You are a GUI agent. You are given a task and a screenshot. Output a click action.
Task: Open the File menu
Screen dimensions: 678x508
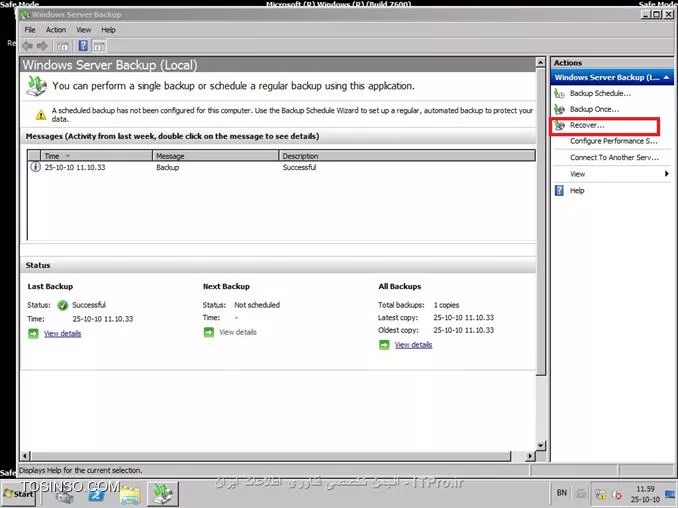tap(30, 30)
